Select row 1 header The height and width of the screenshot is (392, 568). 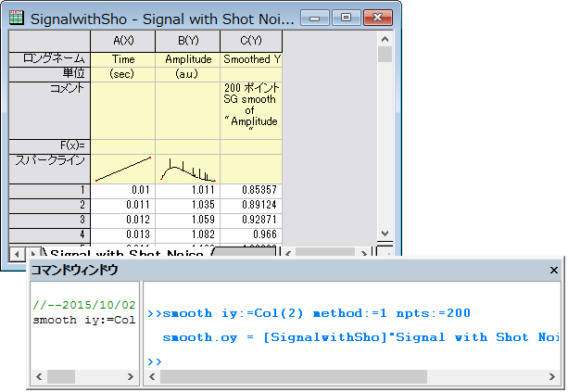[x=50, y=191]
